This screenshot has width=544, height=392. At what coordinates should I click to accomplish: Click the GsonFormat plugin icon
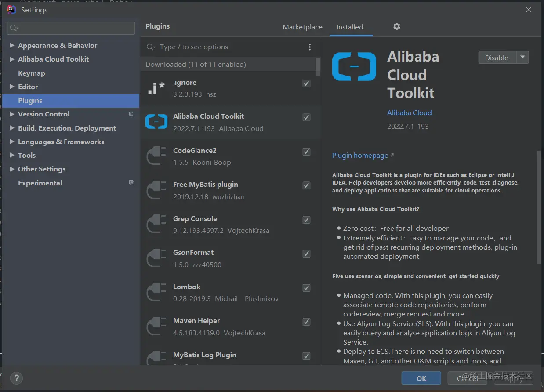(x=156, y=258)
